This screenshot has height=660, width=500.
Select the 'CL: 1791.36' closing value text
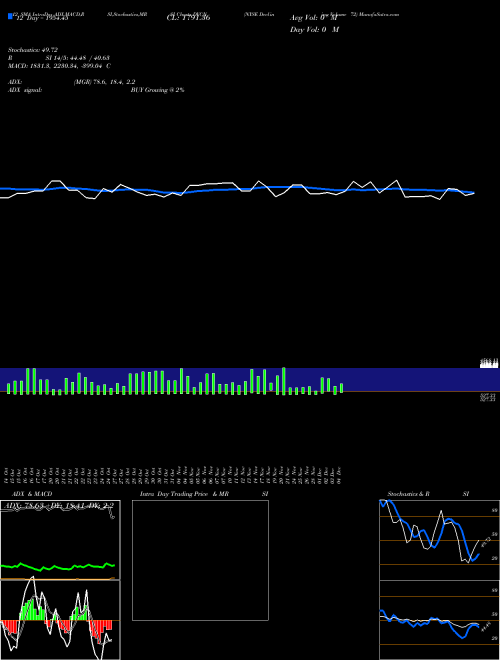[x=188, y=18]
